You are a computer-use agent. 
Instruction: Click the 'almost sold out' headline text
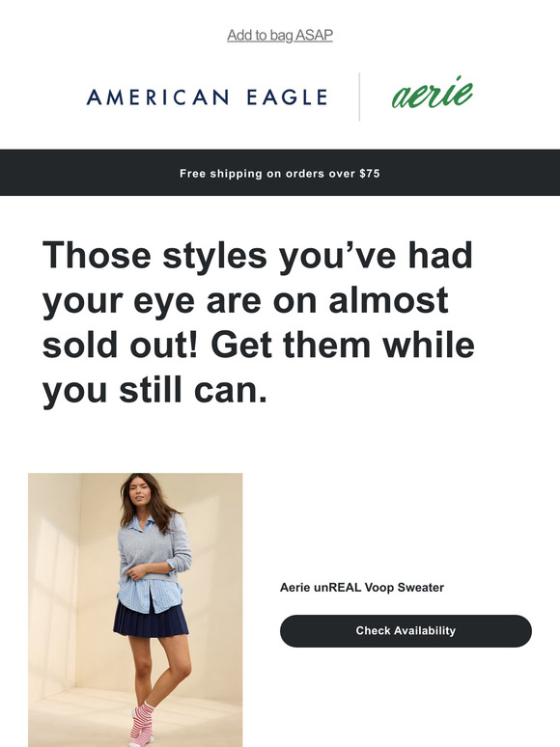pos(258,322)
